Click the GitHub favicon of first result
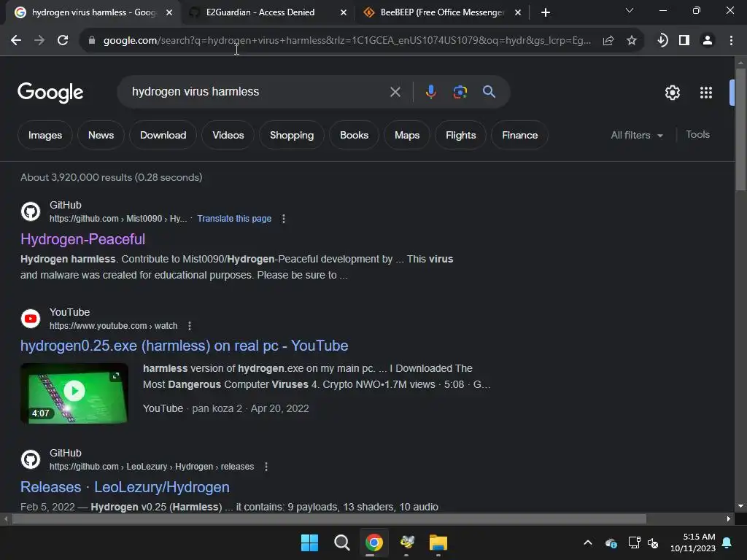Screen dimensions: 747x560 click(x=31, y=211)
